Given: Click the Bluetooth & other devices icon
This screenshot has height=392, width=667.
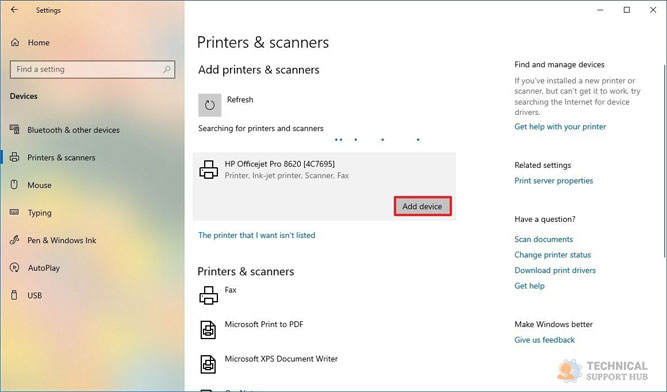Looking at the screenshot, I should [14, 129].
